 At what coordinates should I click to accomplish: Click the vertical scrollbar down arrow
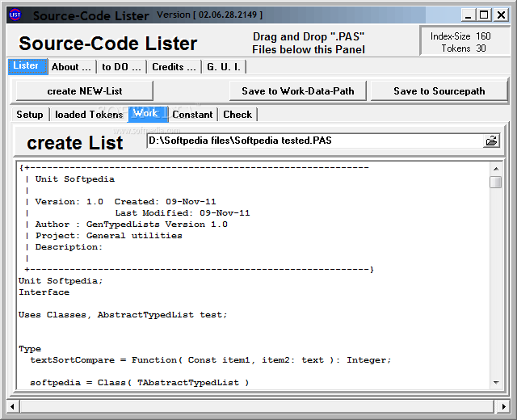tap(496, 383)
